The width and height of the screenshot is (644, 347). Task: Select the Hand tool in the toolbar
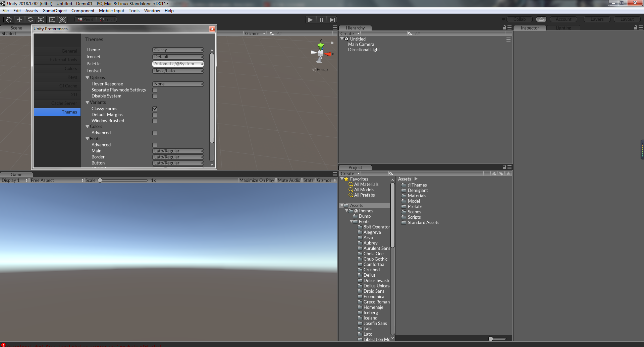[x=8, y=19]
